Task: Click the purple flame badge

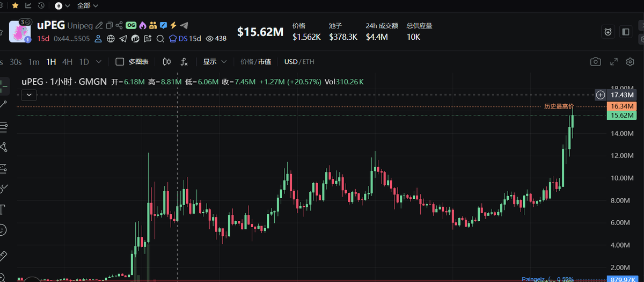Action: [142, 25]
